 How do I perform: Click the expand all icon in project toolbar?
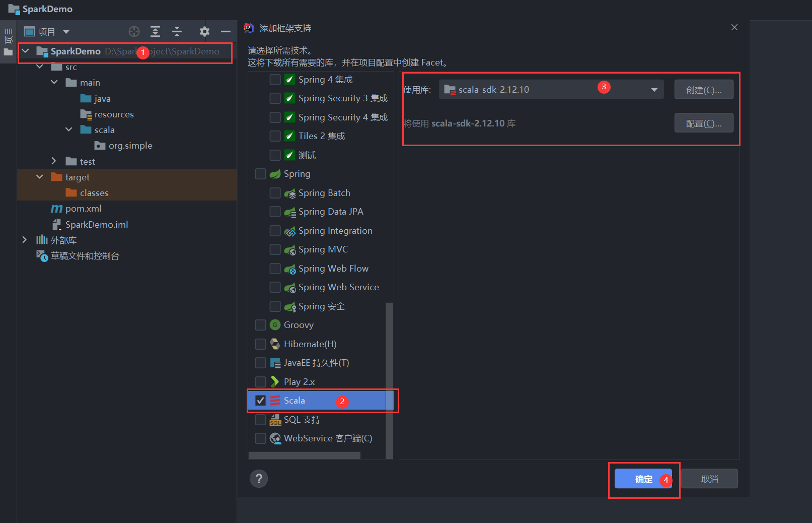(x=156, y=32)
